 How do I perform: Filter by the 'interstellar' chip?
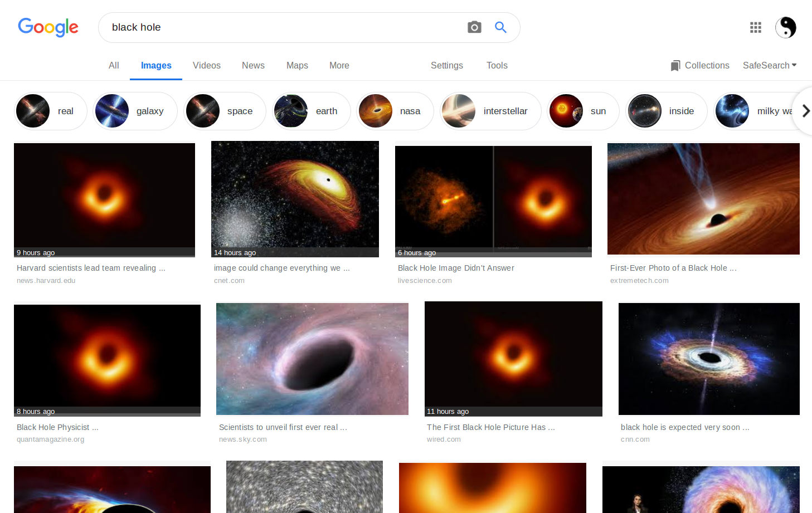[490, 111]
